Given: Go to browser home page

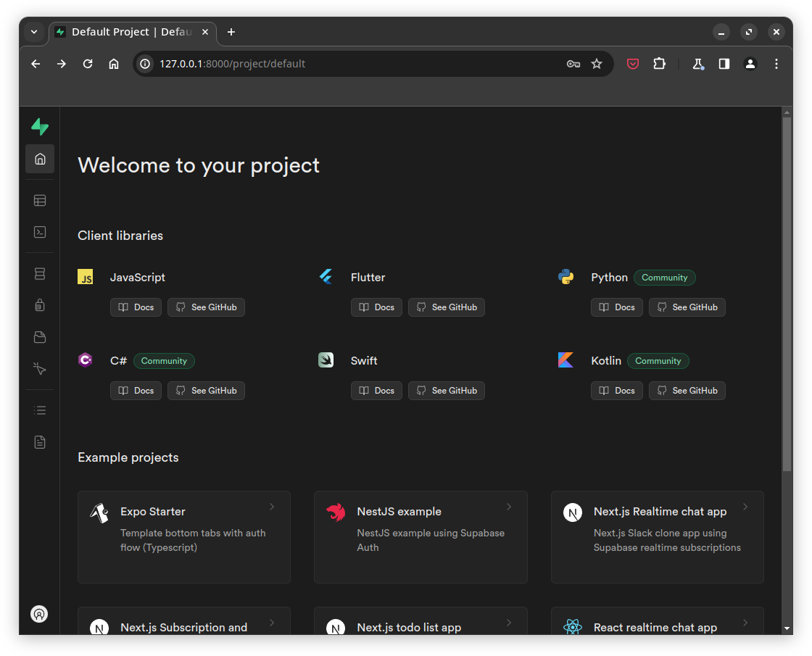Looking at the screenshot, I should [114, 64].
